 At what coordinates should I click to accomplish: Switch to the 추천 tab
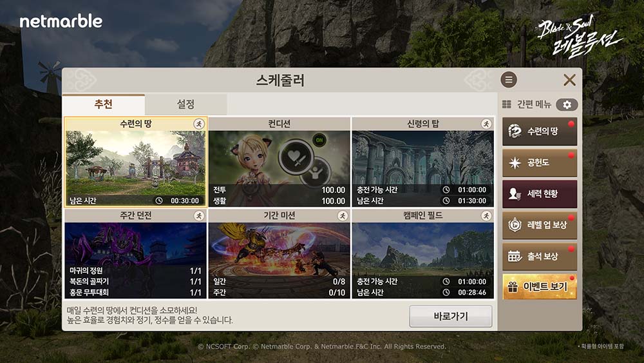tap(104, 104)
